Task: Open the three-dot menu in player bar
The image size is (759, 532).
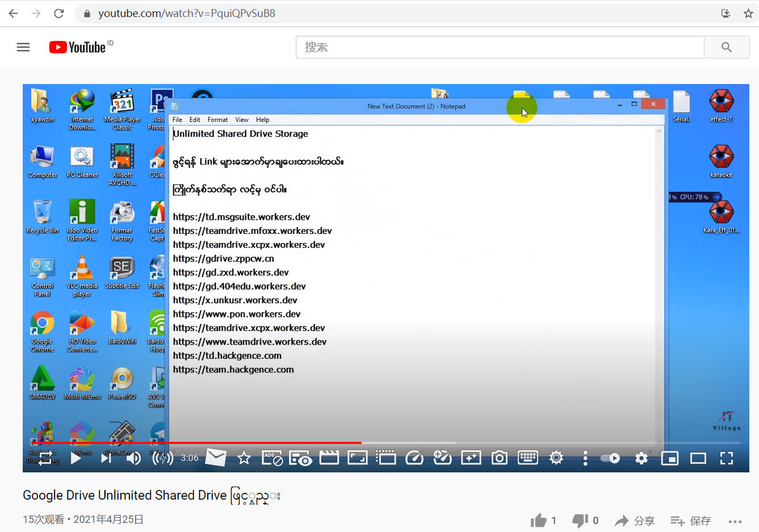Action: pos(585,459)
